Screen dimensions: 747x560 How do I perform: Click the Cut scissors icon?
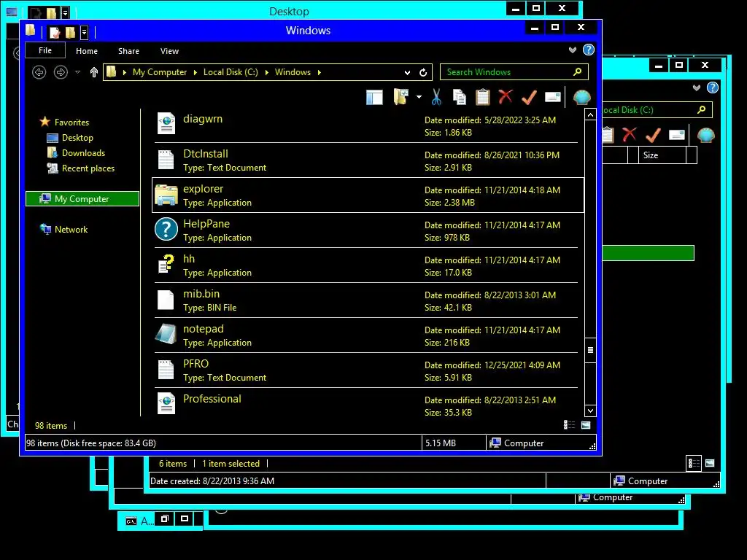tap(436, 97)
